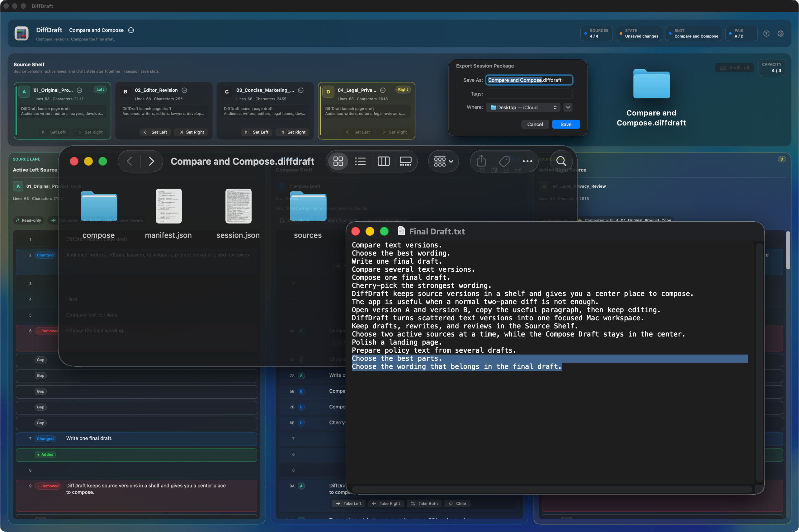This screenshot has height=532, width=799.
Task: Click the Finder tags icon
Action: pos(504,161)
